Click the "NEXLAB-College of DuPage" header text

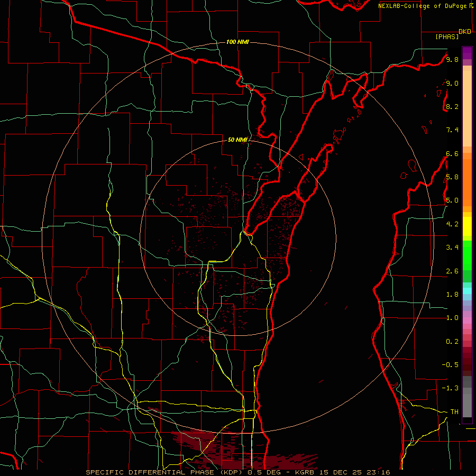click(423, 6)
